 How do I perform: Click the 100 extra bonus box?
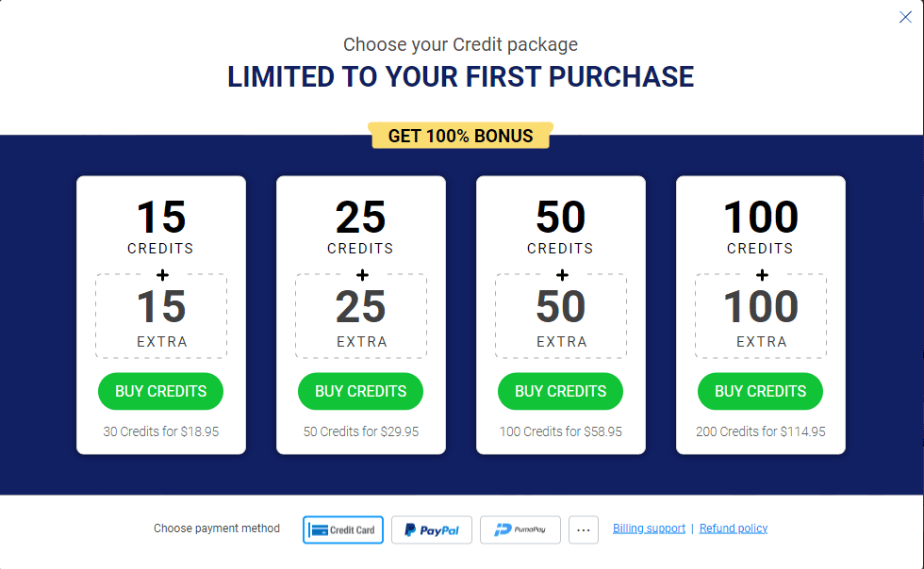[x=761, y=316]
